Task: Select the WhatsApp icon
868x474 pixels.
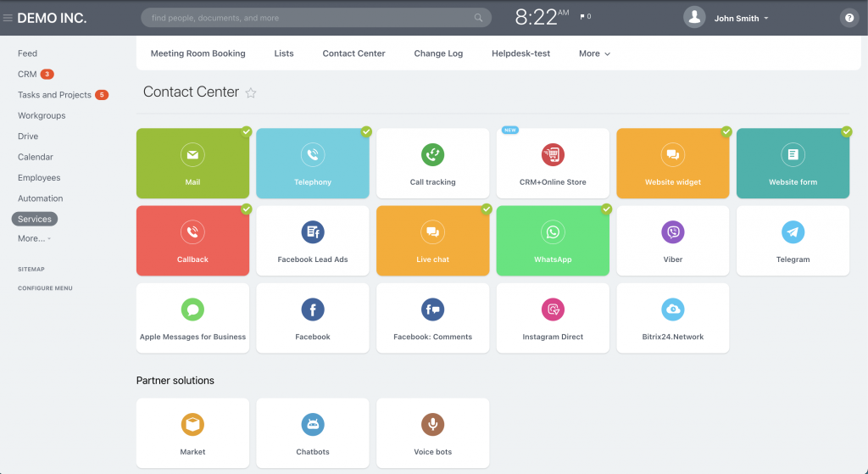Action: click(553, 232)
